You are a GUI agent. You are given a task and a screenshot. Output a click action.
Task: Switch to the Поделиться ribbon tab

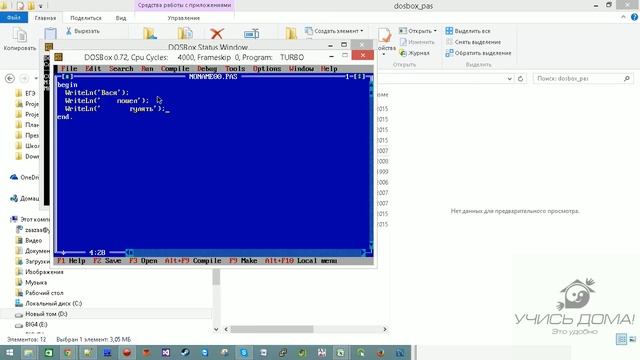click(x=86, y=18)
